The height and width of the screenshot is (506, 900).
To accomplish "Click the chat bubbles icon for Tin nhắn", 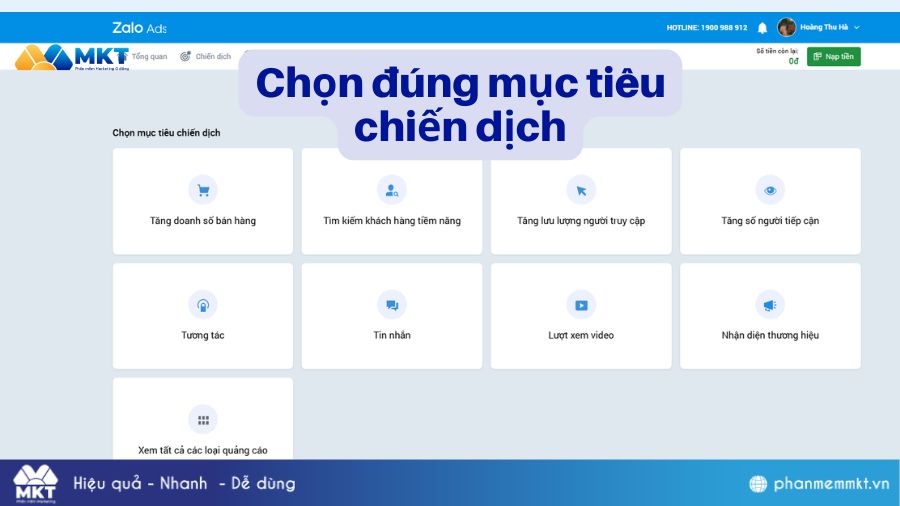I will (x=392, y=305).
